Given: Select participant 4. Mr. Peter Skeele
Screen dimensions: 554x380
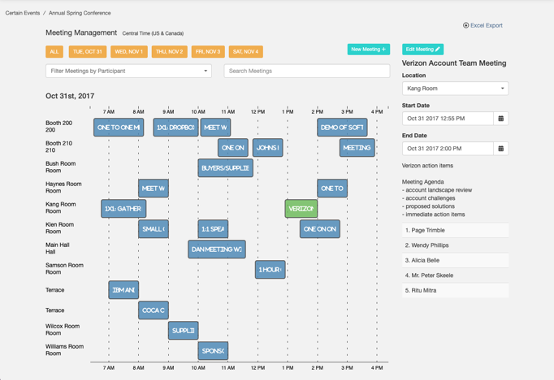Looking at the screenshot, I should pyautogui.click(x=455, y=275).
